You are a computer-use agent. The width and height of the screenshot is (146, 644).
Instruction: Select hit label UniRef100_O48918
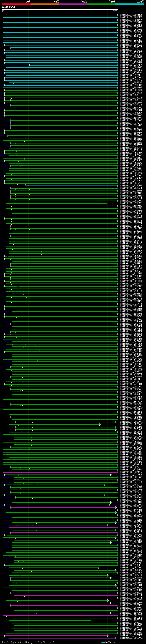[131, 533]
